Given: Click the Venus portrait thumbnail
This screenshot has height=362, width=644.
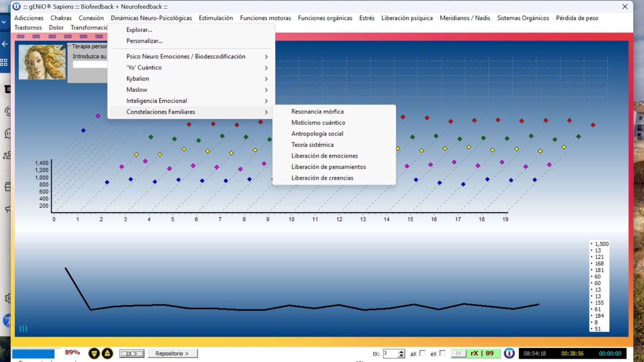Looking at the screenshot, I should [x=42, y=62].
